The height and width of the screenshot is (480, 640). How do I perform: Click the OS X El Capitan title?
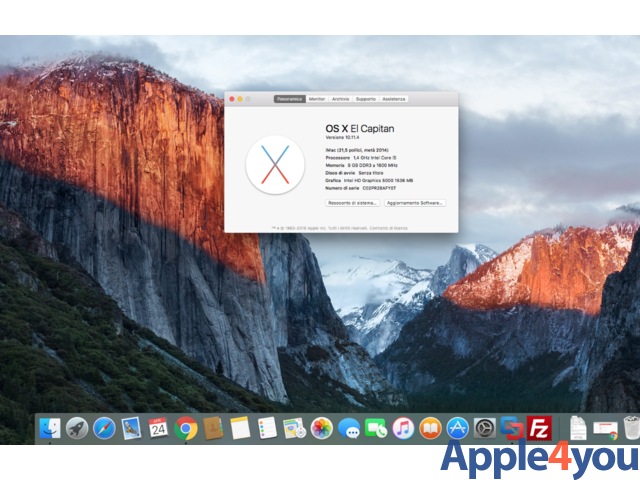click(x=360, y=129)
